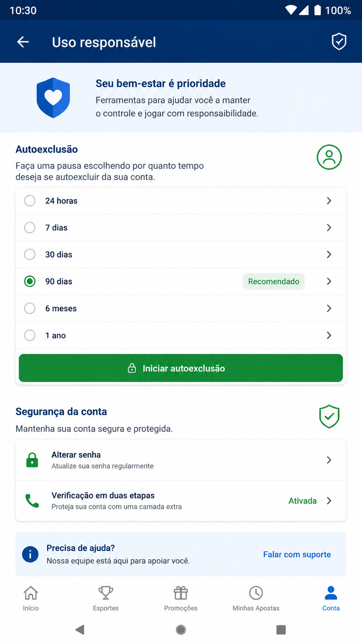Select the 7 dias radio button
Viewport: 362px width, 644px height.
(30, 228)
